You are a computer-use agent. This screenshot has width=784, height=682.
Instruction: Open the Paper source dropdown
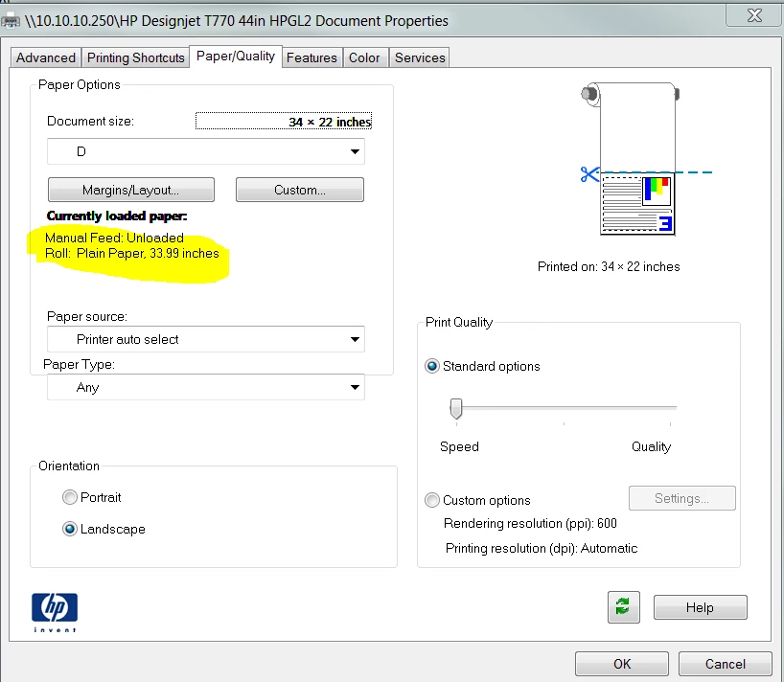(205, 339)
